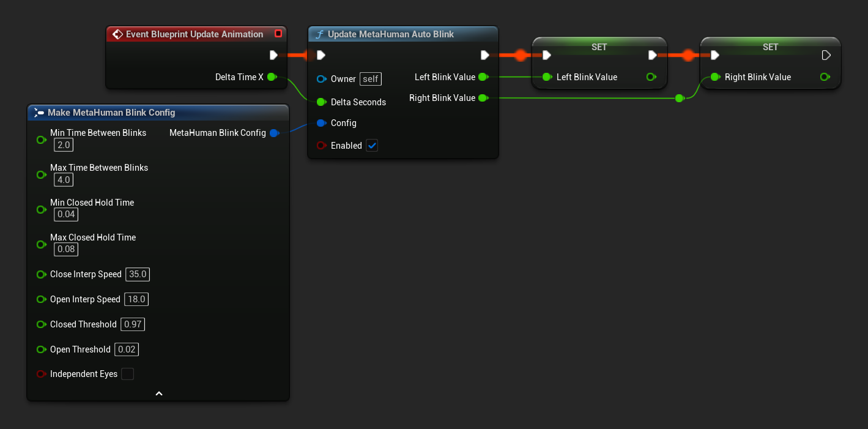Click the Min Closed Hold Time input pin

[41, 210]
